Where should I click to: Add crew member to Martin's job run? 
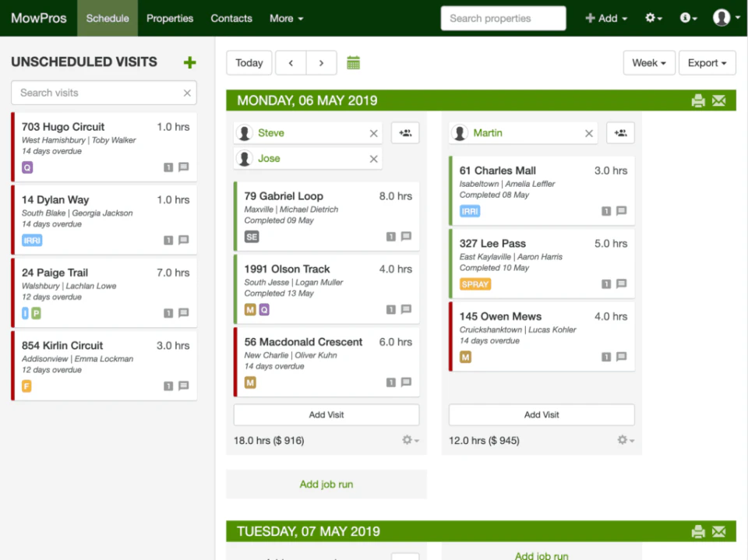click(x=620, y=133)
